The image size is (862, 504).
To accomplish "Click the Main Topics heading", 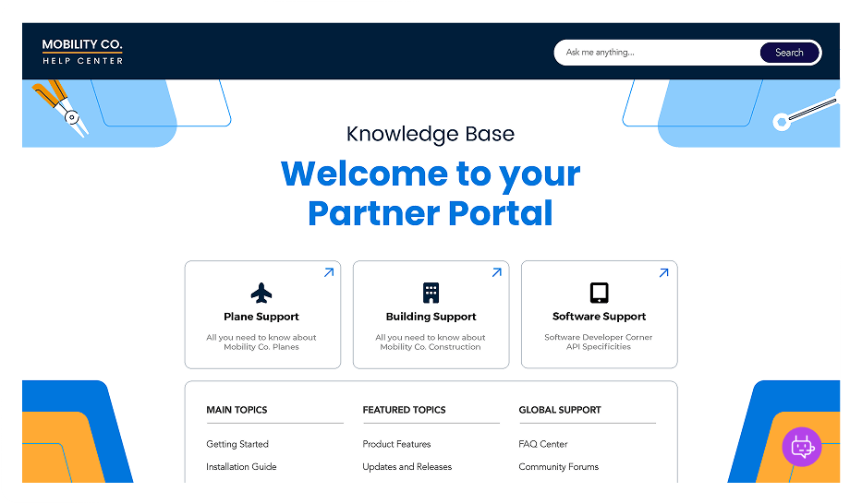I will [237, 410].
